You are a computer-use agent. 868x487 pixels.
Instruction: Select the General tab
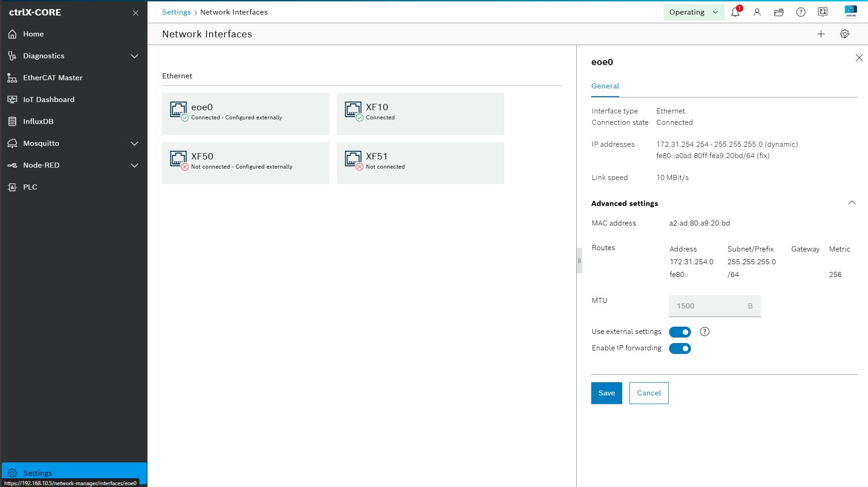[605, 86]
